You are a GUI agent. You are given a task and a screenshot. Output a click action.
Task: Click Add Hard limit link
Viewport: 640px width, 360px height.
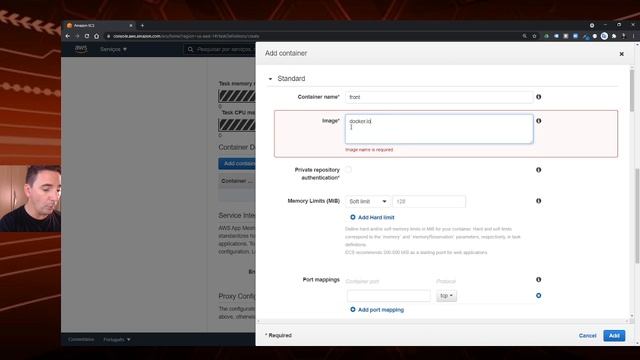click(376, 218)
